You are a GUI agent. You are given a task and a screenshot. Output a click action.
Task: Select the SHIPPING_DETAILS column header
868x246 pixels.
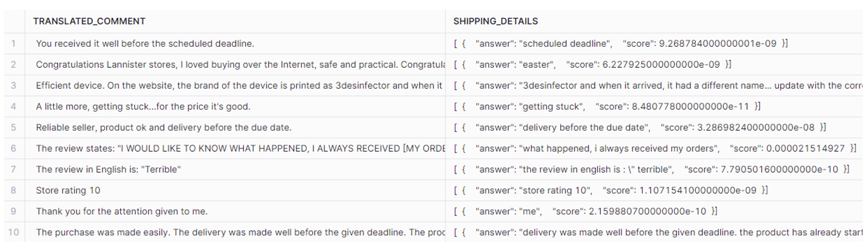[x=656, y=21]
